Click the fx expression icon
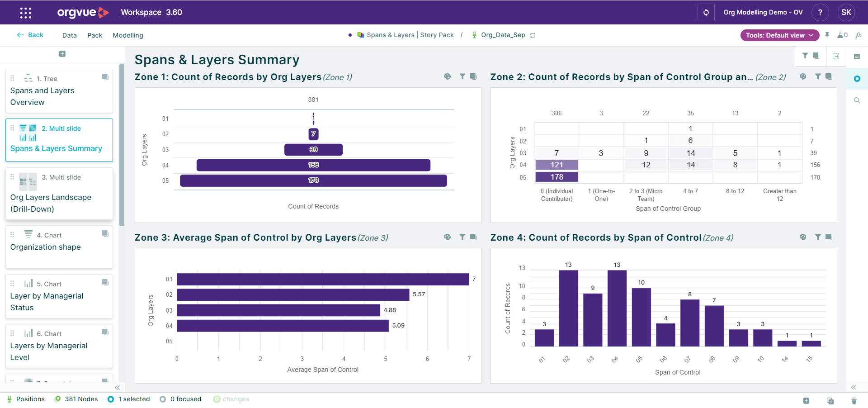 [859, 35]
